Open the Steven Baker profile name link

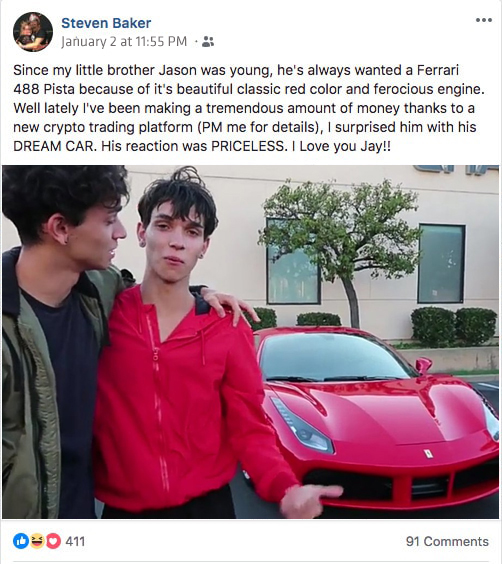click(x=106, y=23)
